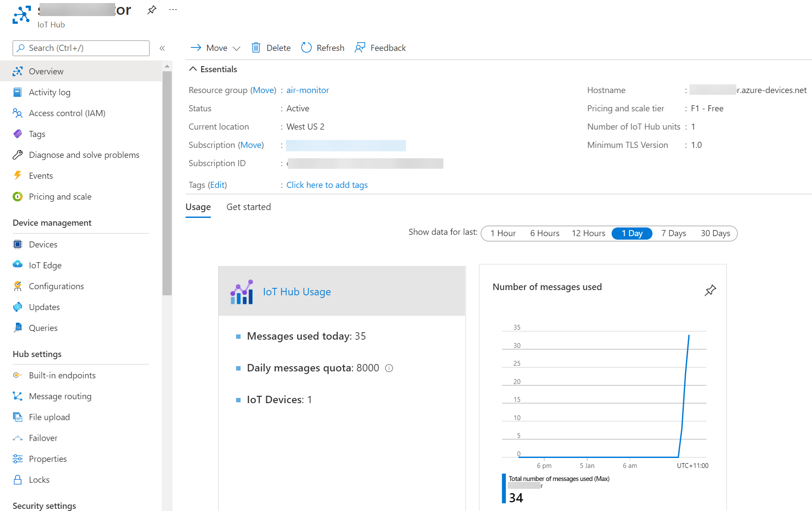Screen dimensions: 812x511
Task: Open the IoT Hub Usage link
Action: pyautogui.click(x=297, y=292)
